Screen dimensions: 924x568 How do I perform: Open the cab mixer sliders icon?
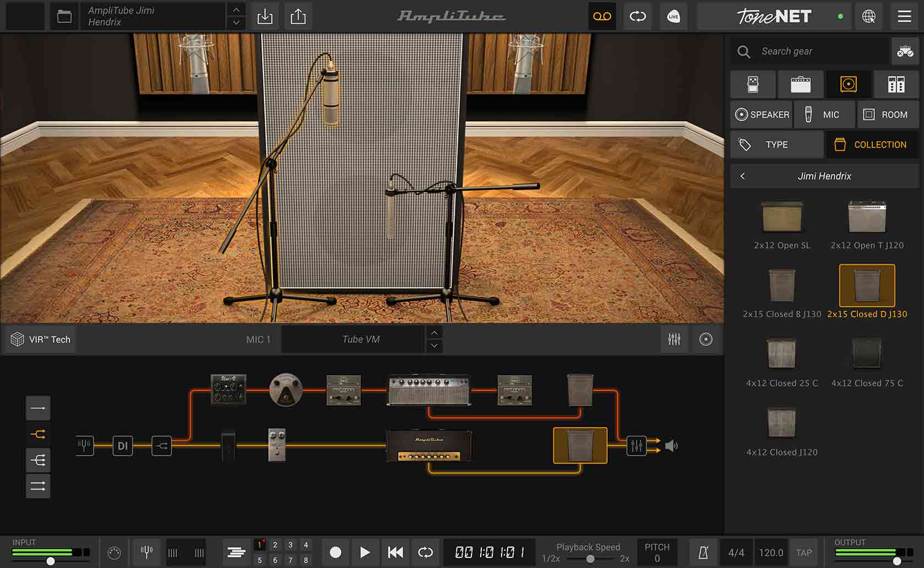[674, 339]
